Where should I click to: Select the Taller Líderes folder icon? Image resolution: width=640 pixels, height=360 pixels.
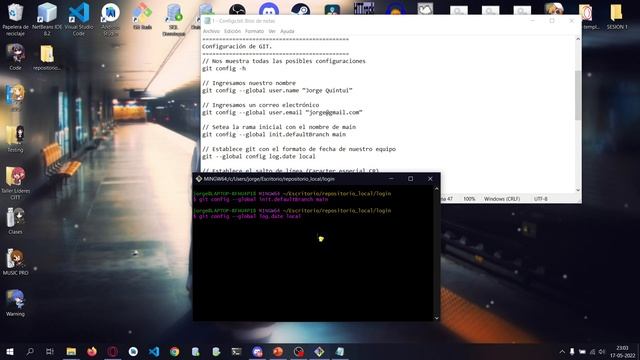point(15,183)
